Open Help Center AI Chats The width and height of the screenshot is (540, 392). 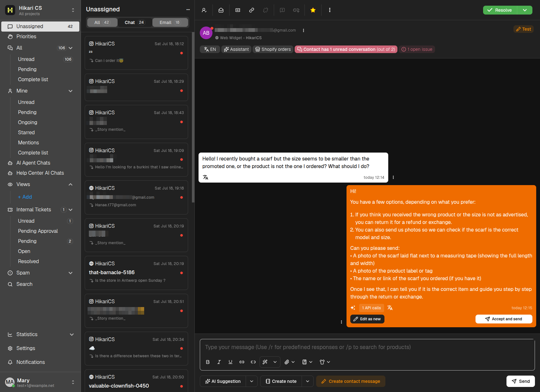(x=40, y=173)
